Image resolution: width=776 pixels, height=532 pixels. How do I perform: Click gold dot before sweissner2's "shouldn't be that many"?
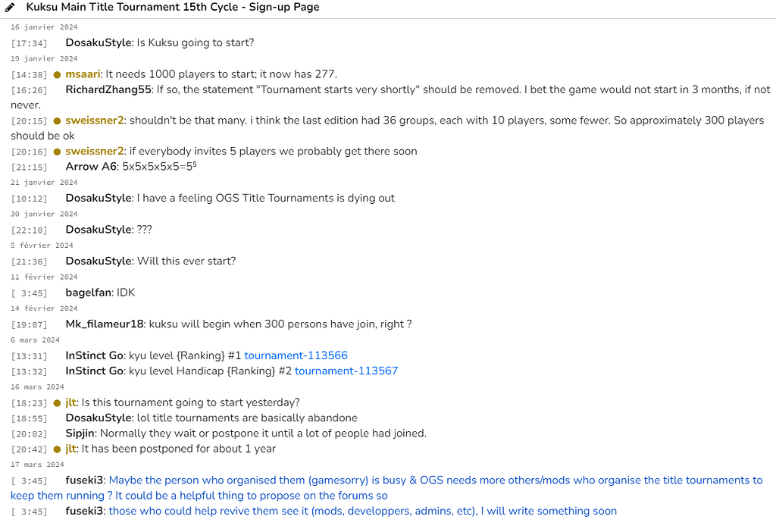coord(58,120)
